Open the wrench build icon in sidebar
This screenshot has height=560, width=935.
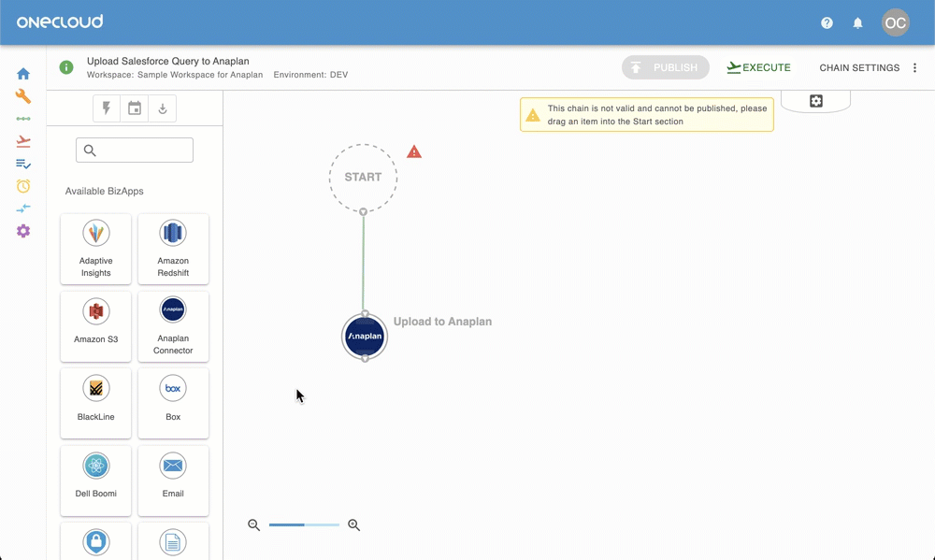point(23,96)
